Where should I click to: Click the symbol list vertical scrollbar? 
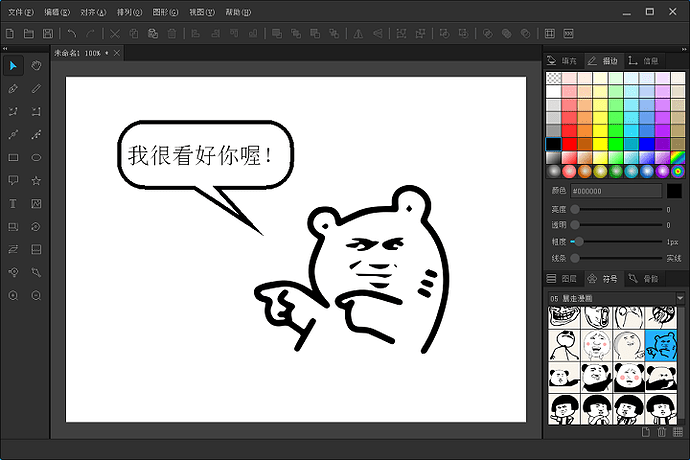point(681,365)
